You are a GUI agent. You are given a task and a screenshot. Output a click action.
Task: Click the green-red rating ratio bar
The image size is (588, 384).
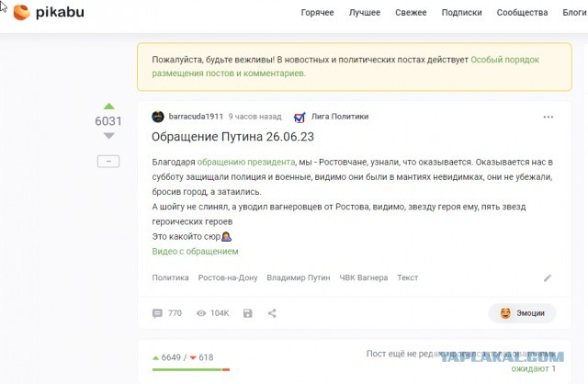(x=191, y=369)
